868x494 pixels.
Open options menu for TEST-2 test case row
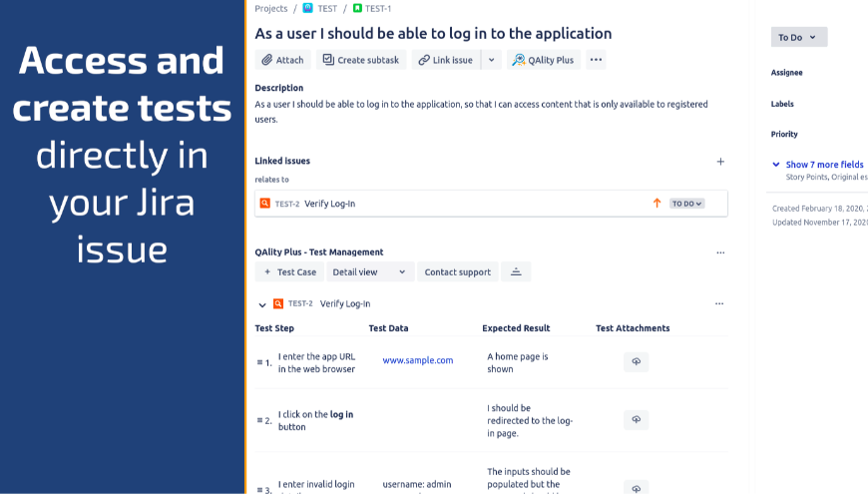click(x=719, y=303)
